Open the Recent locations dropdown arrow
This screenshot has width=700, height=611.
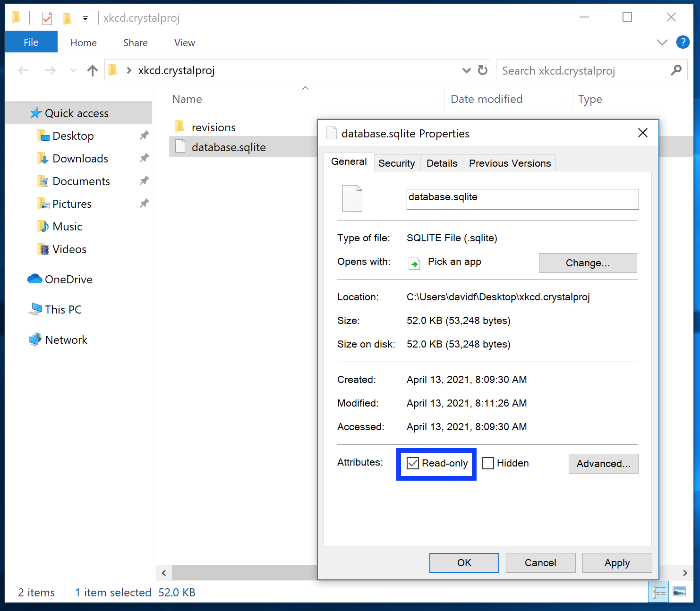[73, 71]
